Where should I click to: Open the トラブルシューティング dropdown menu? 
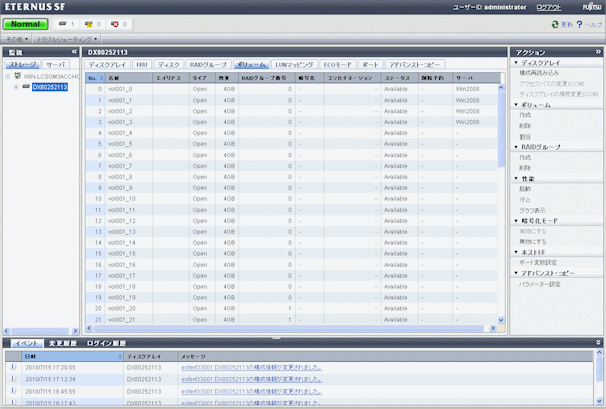[67, 39]
